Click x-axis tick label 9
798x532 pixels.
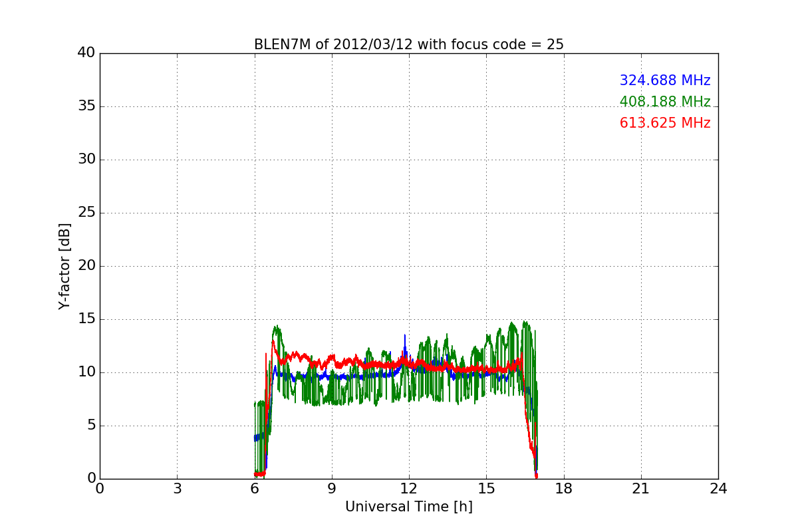[x=332, y=489]
